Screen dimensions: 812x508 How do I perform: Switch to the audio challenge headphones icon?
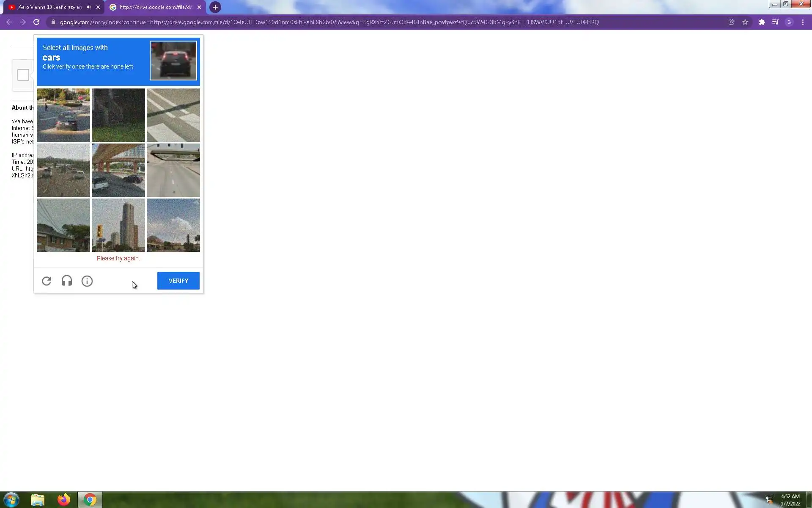(67, 281)
